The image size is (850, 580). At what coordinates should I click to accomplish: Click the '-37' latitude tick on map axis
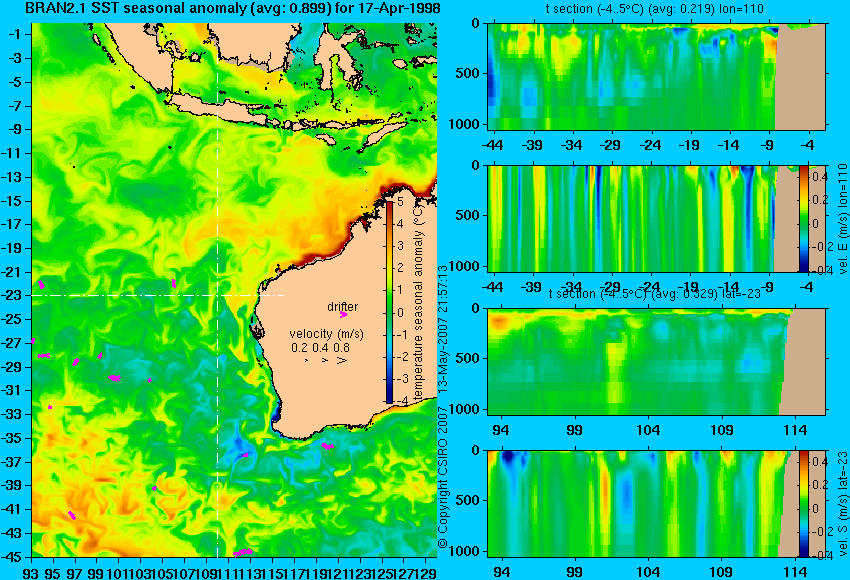[13, 462]
